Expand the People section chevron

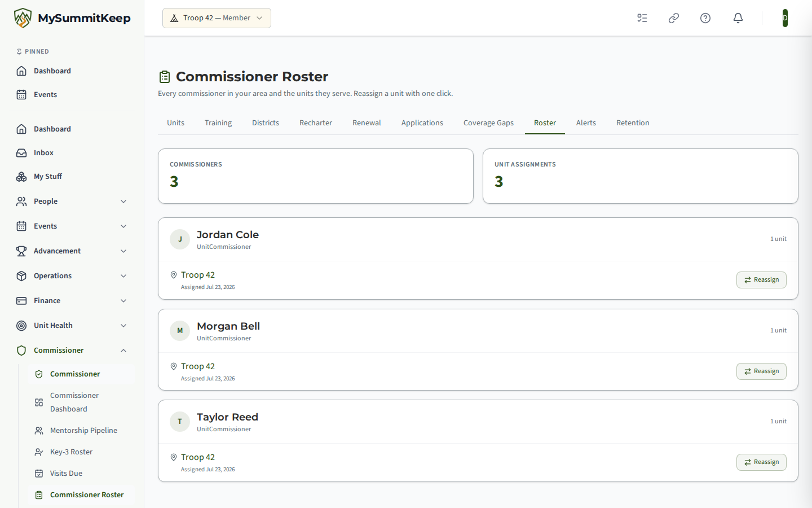point(123,202)
